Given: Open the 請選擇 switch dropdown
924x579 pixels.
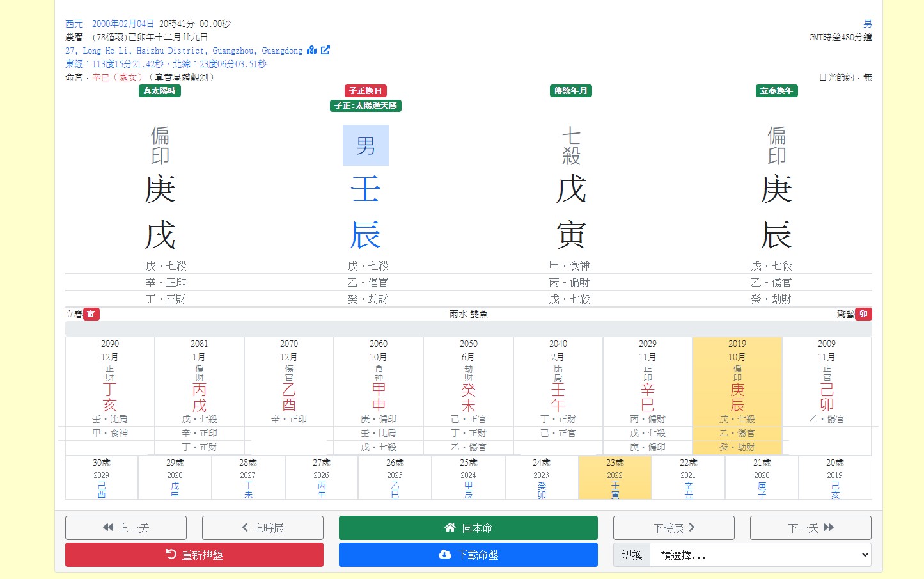Looking at the screenshot, I should [x=760, y=555].
